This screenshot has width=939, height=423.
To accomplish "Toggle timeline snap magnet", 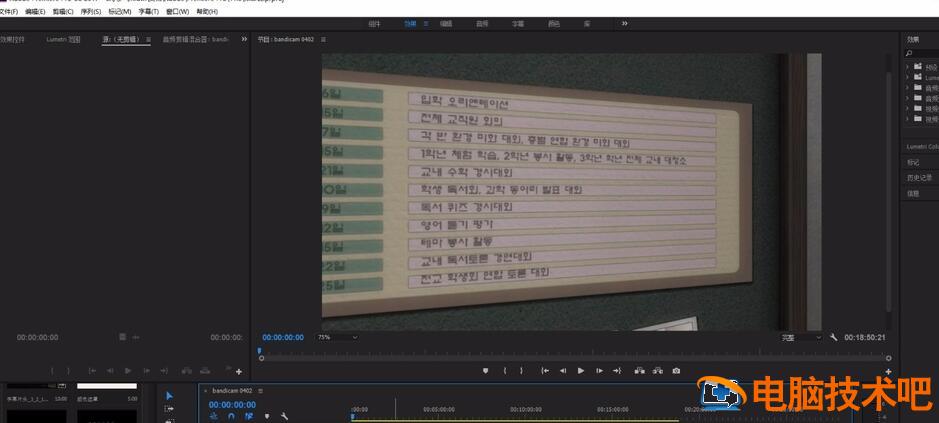I will pos(231,416).
